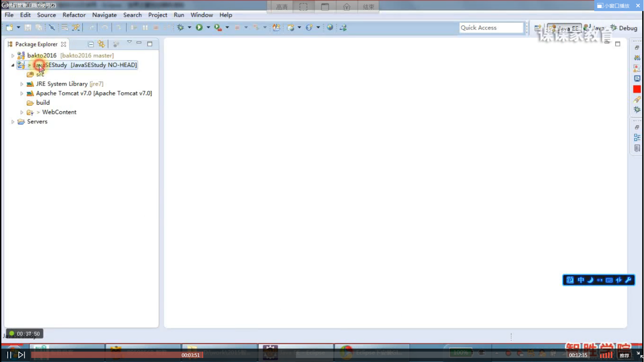Click the last main toolbar icon with green arrow
This screenshot has height=362, width=644.
click(x=343, y=28)
